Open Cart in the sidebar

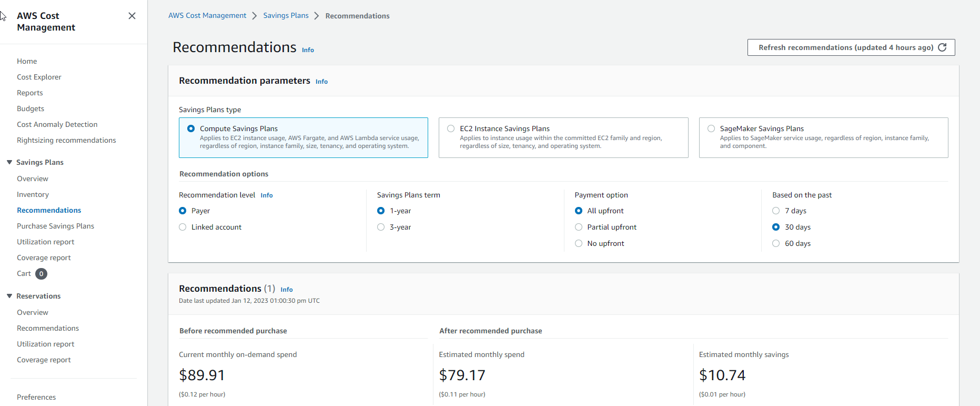tap(24, 273)
